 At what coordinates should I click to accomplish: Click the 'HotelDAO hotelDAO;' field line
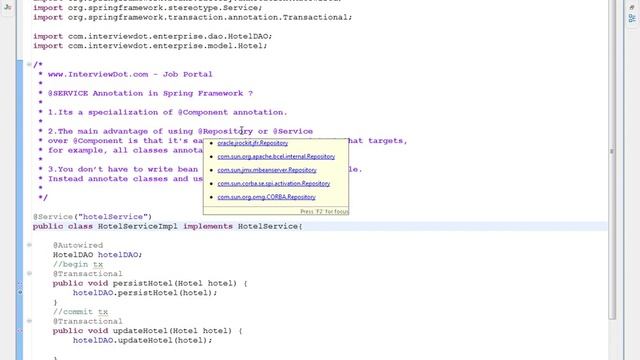(98, 255)
